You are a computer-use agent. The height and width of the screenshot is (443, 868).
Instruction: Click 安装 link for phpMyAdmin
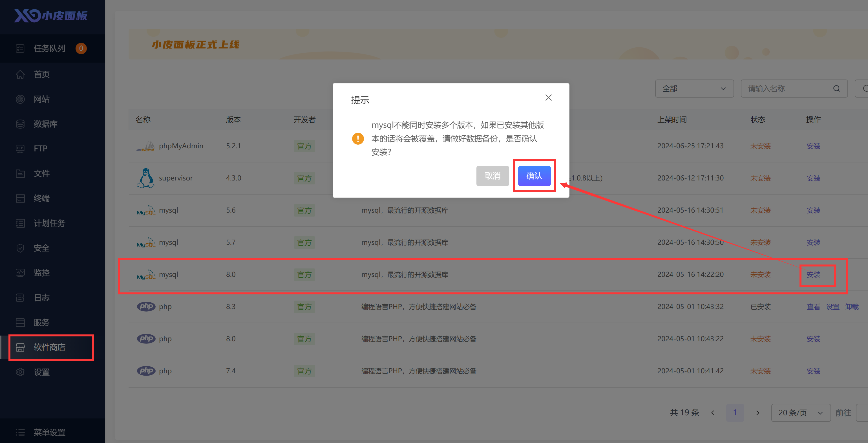(813, 146)
